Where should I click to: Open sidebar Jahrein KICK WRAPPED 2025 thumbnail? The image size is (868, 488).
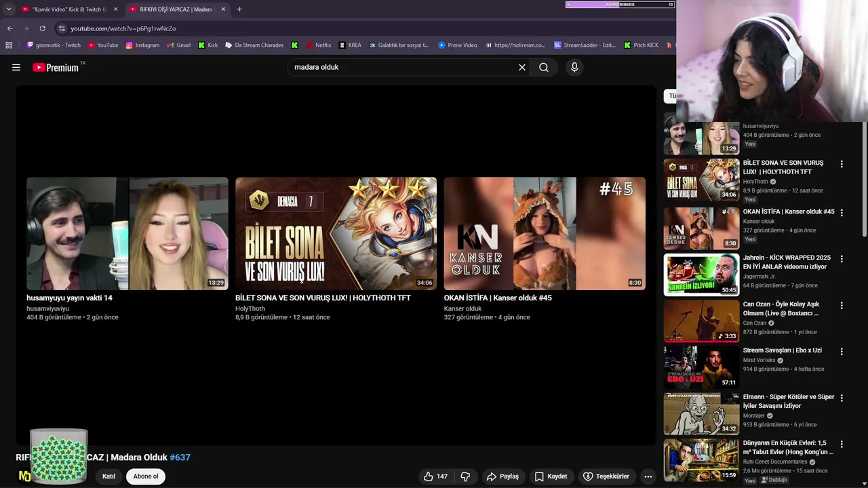(x=701, y=274)
